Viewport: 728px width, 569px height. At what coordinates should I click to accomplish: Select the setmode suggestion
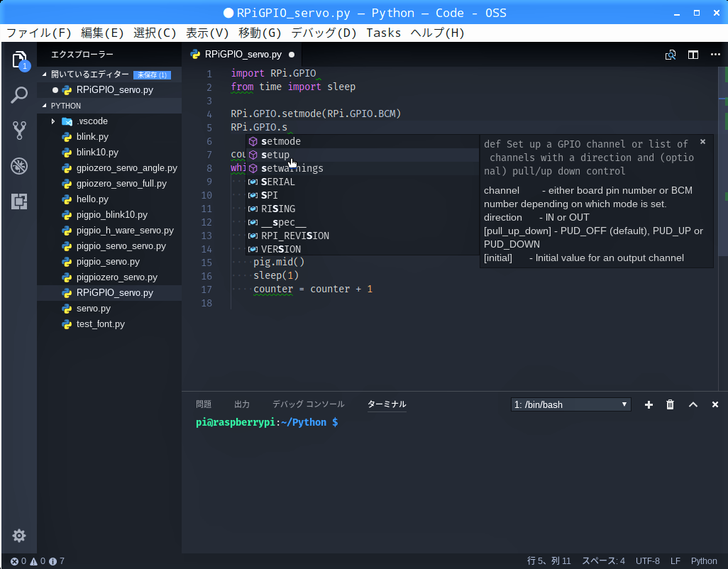click(x=362, y=141)
